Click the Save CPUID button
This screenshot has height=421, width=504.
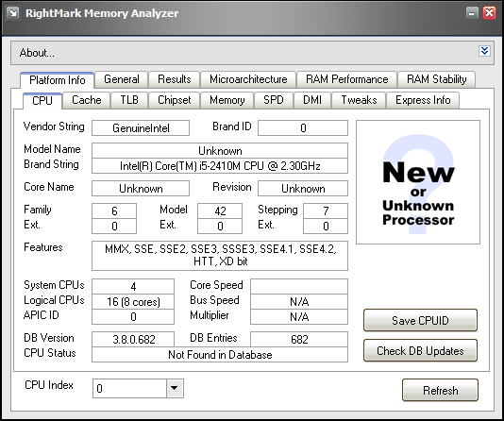[x=420, y=320]
